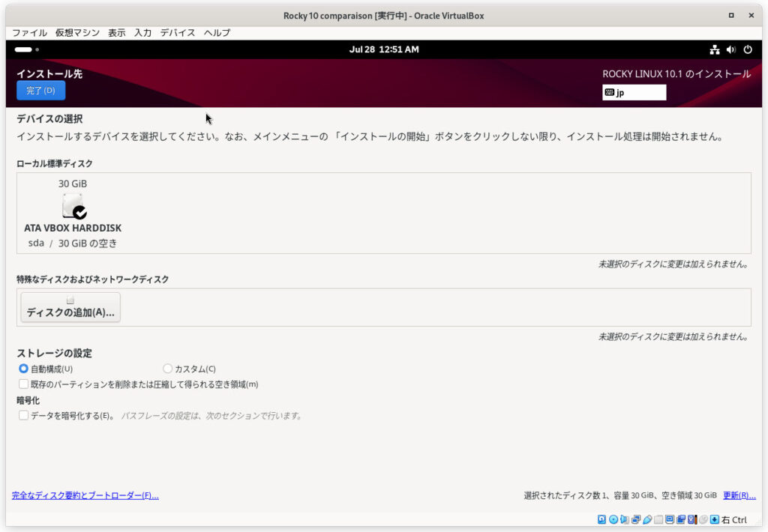Click the ローカル標準ディスク heading
Image resolution: width=768 pixels, height=532 pixels.
point(54,163)
